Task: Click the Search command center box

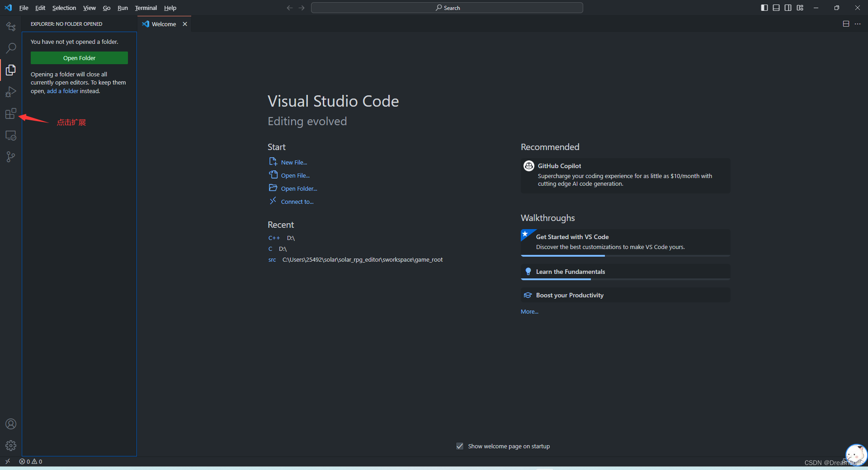Action: (447, 8)
